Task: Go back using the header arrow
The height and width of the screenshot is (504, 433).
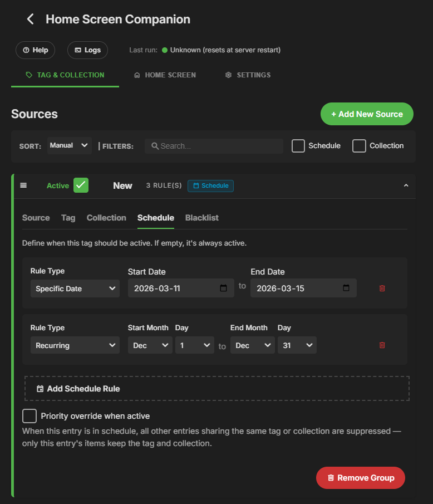Action: (31, 19)
